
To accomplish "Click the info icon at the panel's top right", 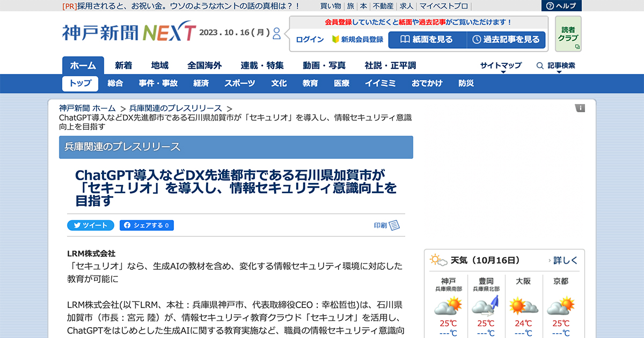I will point(580,108).
